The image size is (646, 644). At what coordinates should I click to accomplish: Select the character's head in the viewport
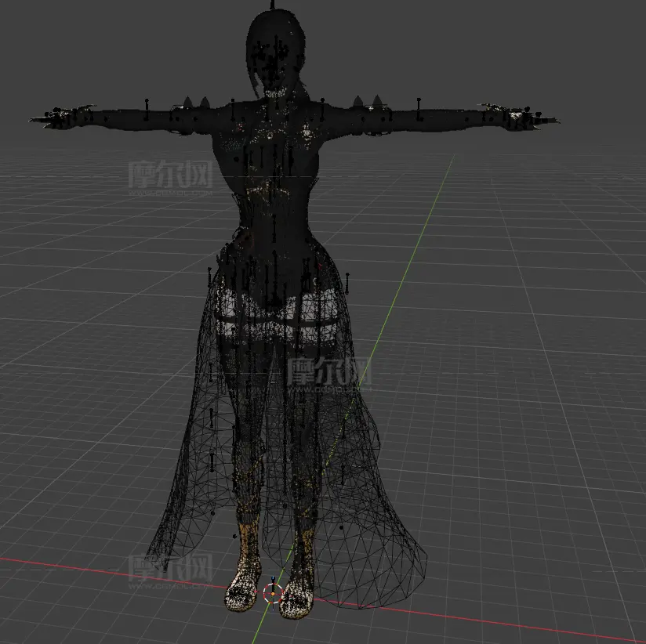[x=276, y=53]
